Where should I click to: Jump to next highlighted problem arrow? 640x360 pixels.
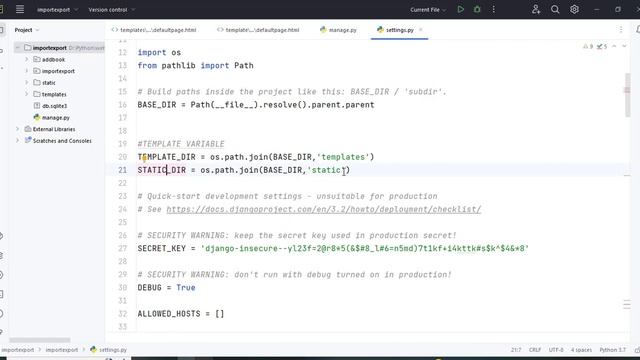tap(624, 46)
